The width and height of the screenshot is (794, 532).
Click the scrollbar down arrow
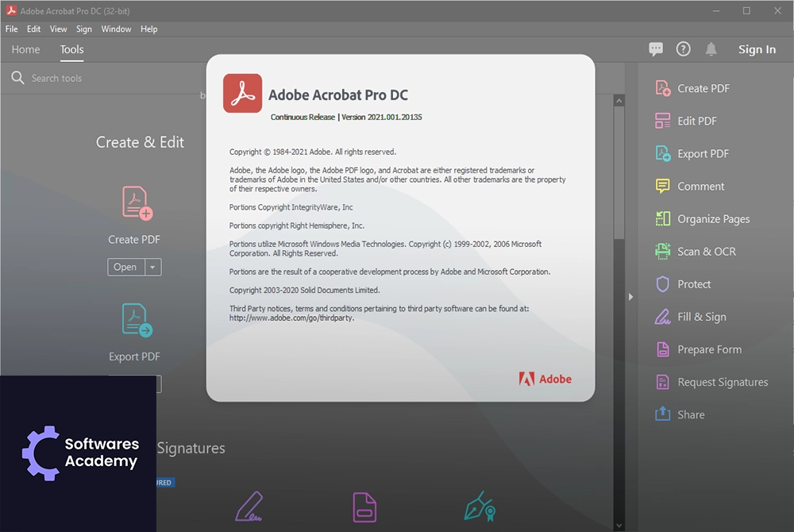(619, 526)
